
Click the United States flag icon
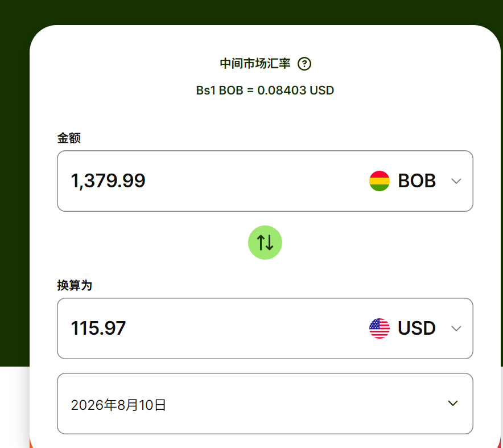point(379,328)
